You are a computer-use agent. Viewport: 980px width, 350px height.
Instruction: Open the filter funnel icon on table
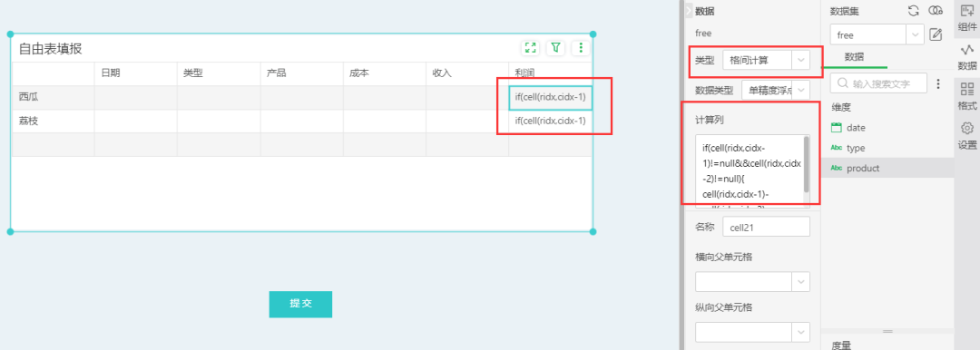click(555, 47)
